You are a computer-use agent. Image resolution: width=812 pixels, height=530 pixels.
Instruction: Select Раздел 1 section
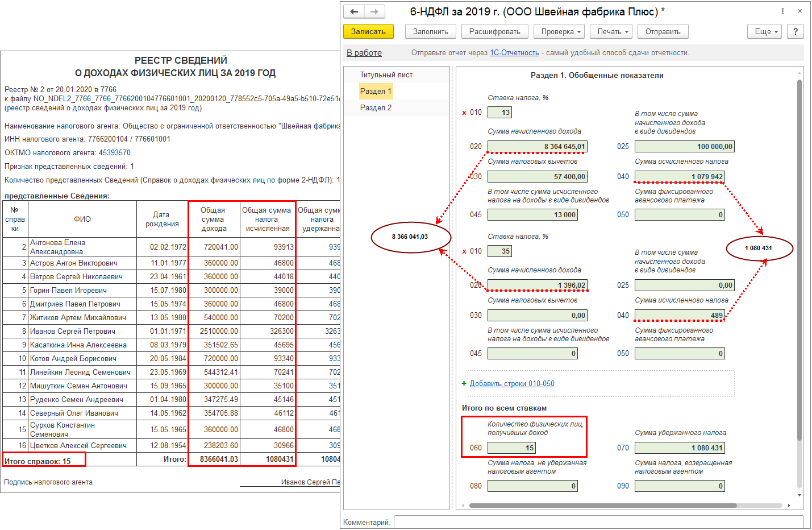tap(376, 91)
